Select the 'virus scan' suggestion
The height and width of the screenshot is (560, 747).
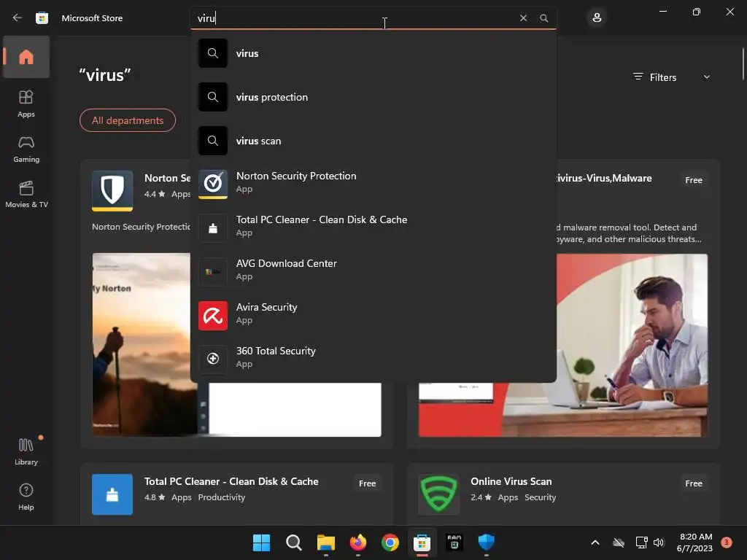(373, 141)
